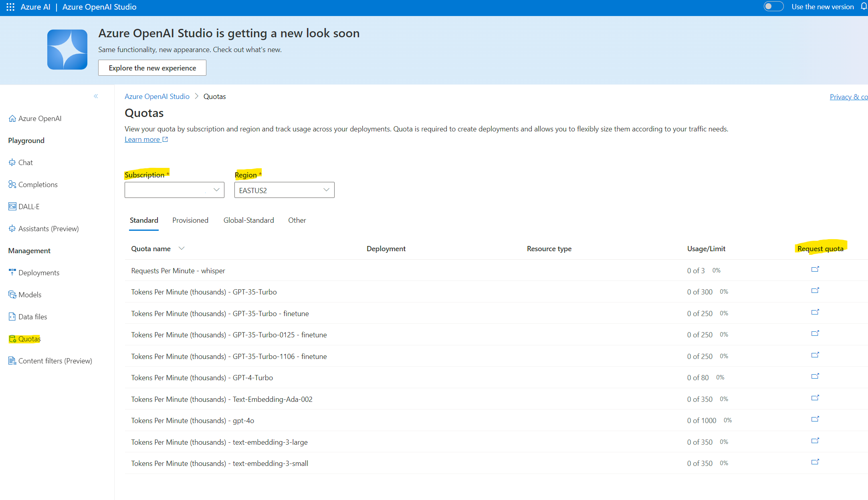Select row Tokens Per Minute - Text-Embedding-Ada-002
This screenshot has height=500, width=868.
[496, 399]
